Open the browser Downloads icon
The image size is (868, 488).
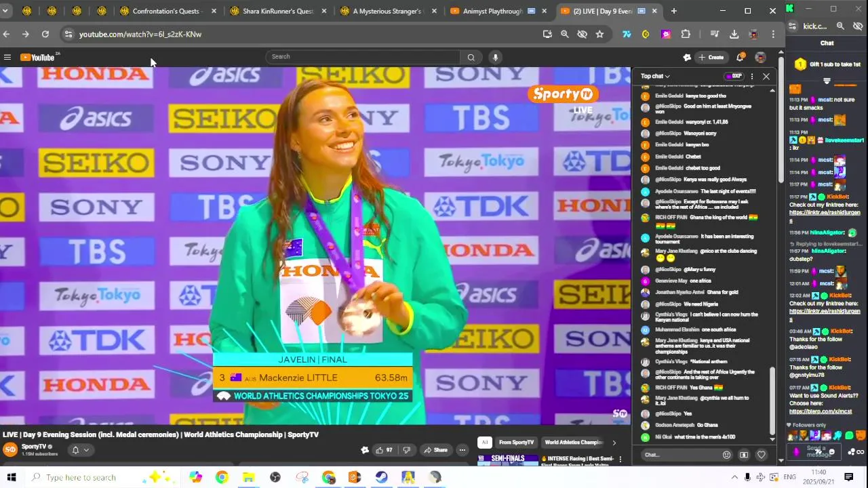point(734,34)
